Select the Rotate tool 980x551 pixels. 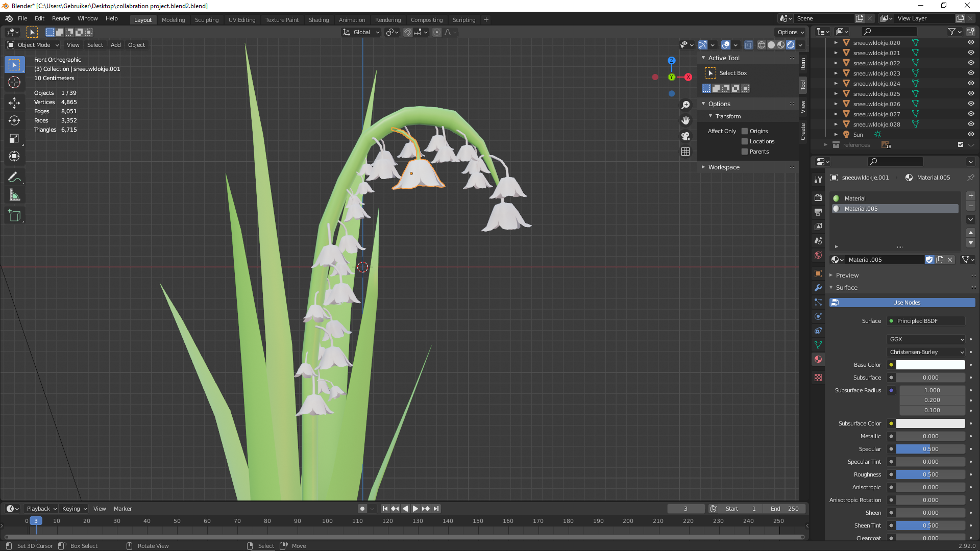point(14,121)
